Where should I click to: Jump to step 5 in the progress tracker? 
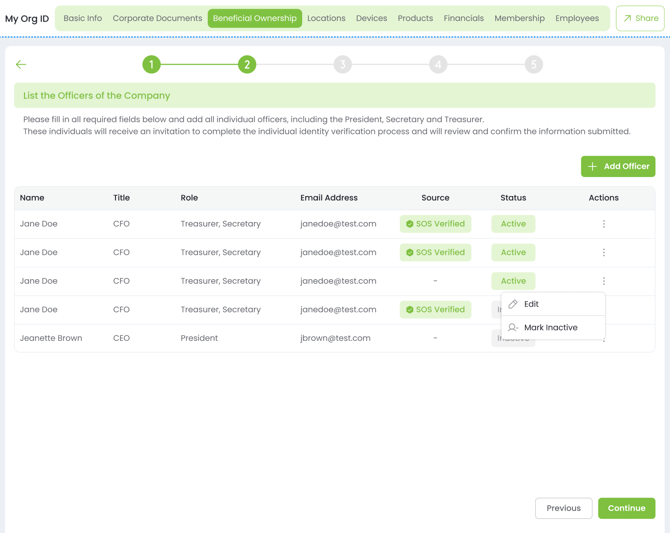534,65
